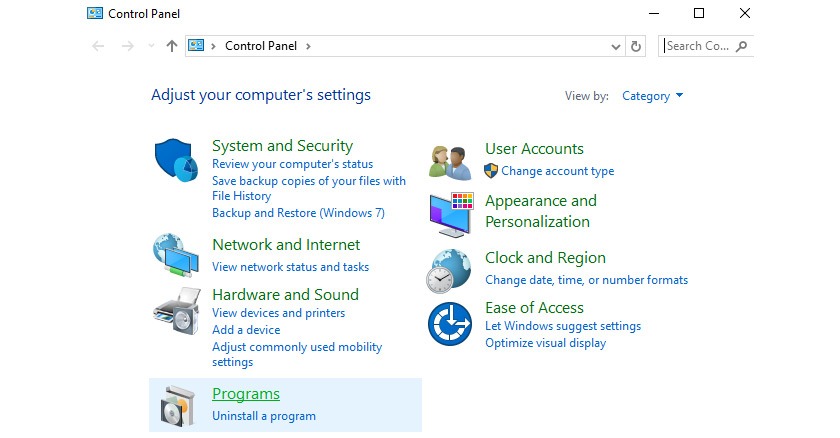Open Network and Internet category
This screenshot has height=438, width=840.
[x=286, y=245]
